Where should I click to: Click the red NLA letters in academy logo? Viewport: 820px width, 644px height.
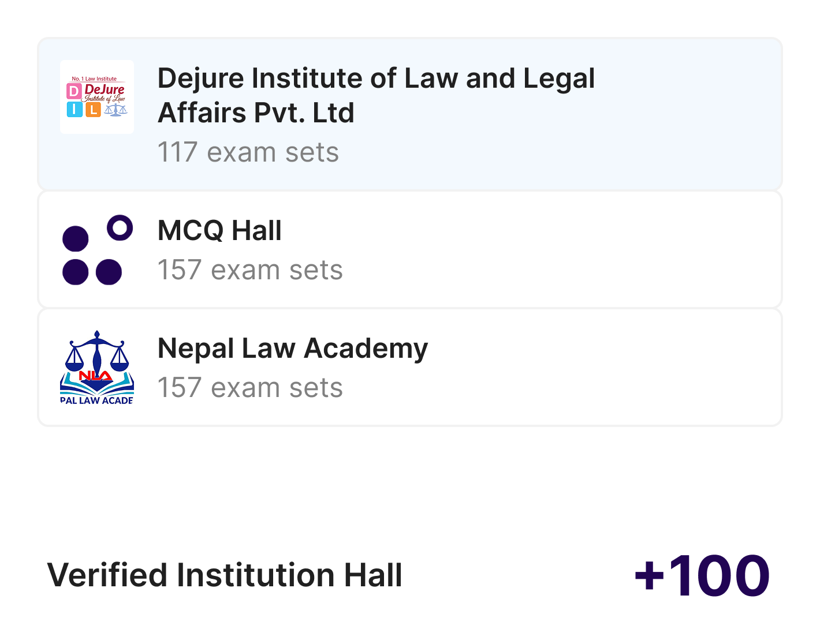coord(95,376)
